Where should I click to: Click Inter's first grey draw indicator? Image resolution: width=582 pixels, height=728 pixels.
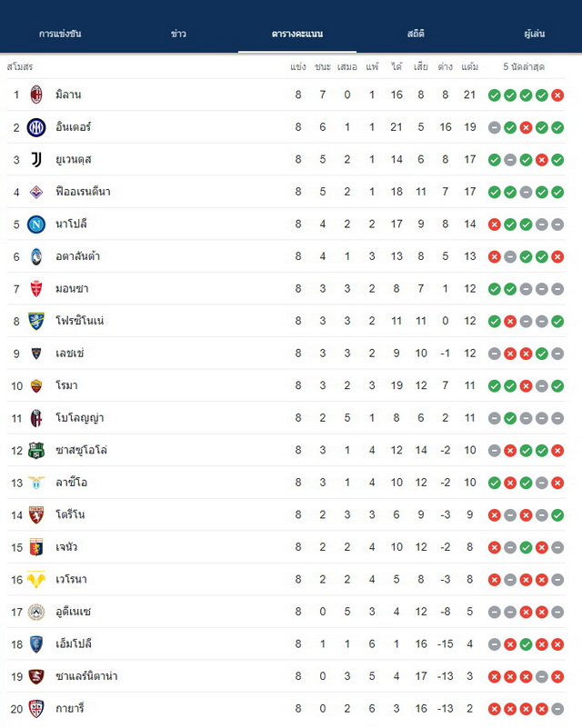[495, 127]
